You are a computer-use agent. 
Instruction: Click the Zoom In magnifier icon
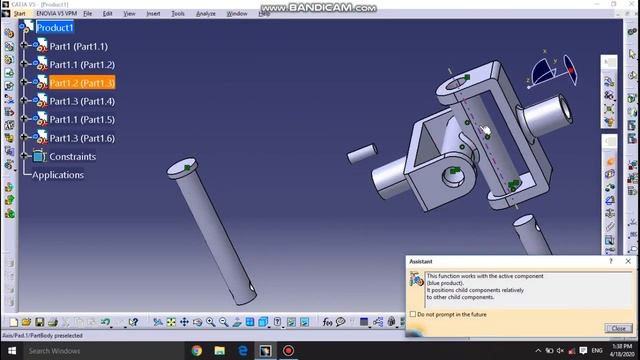[x=211, y=322]
